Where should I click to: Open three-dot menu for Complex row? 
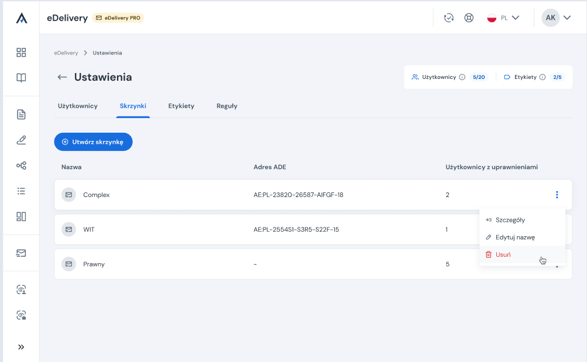point(557,195)
